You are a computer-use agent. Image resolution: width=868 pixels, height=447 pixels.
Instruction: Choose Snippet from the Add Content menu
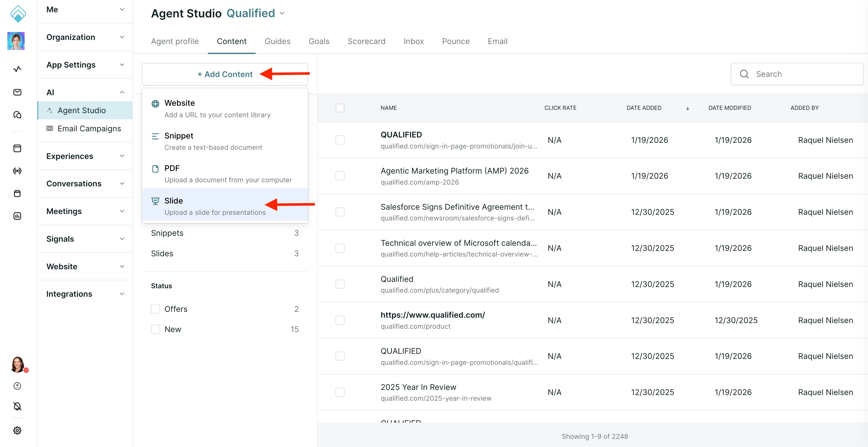pyautogui.click(x=225, y=141)
